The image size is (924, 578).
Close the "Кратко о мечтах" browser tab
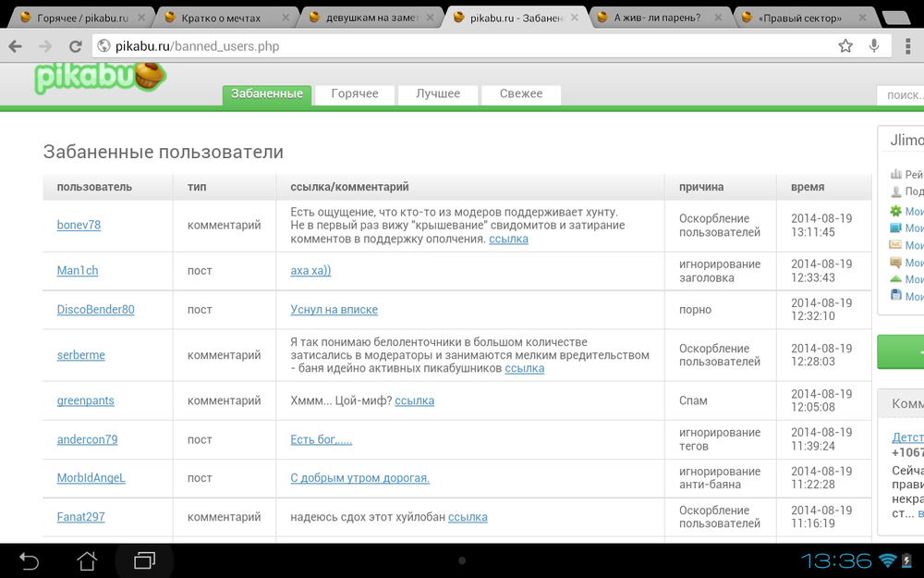tap(286, 18)
